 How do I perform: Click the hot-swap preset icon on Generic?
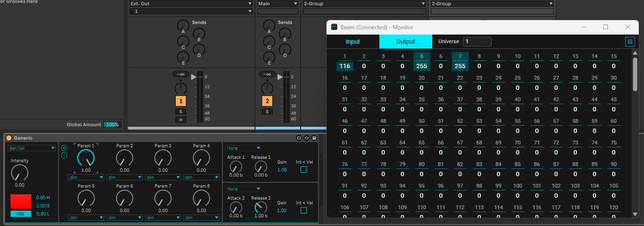pyautogui.click(x=306, y=138)
